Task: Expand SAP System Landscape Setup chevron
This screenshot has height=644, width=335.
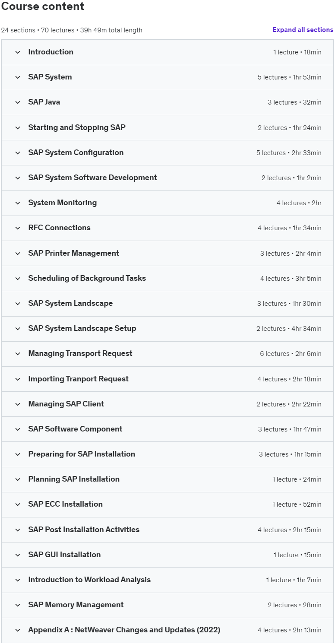Action: point(18,329)
